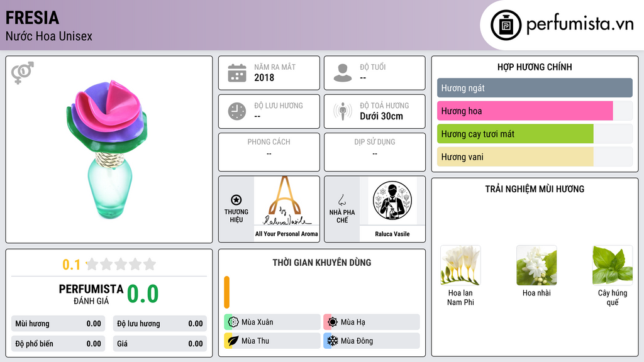This screenshot has height=362, width=644.
Task: Click the 0.1 user rating score
Action: 72,265
